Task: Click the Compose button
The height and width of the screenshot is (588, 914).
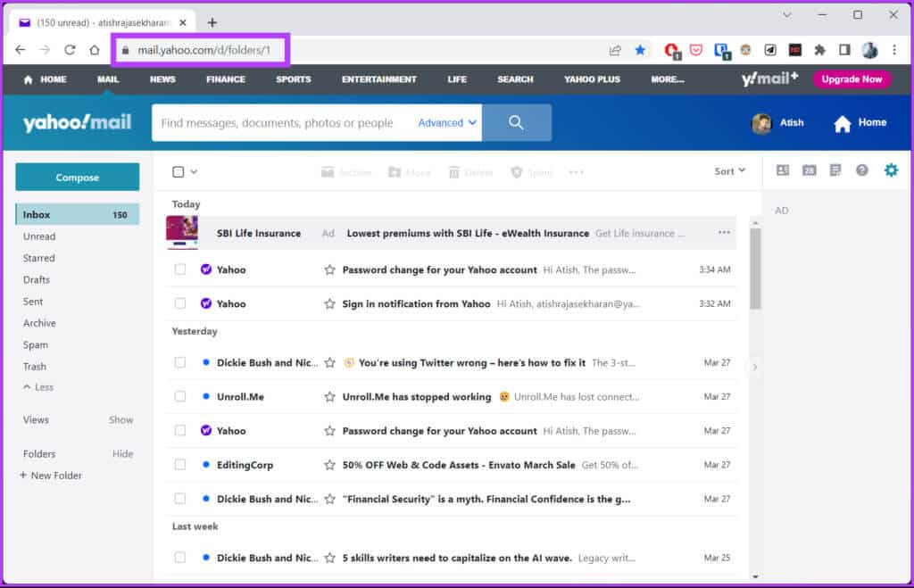Action: [78, 178]
